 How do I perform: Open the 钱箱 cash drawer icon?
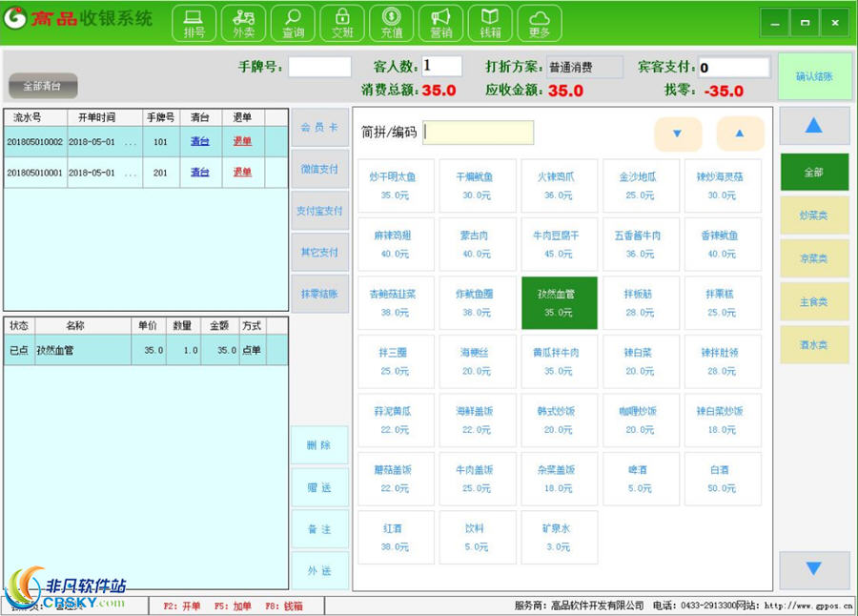[490, 23]
